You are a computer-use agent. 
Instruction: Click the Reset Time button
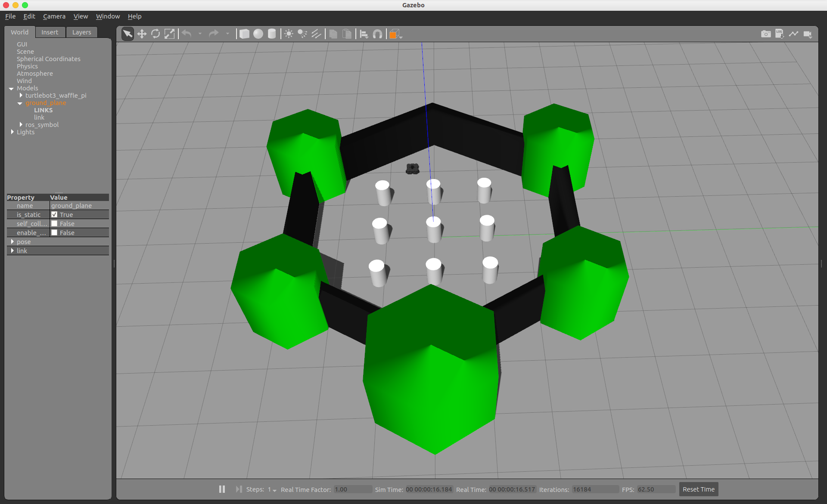(x=698, y=489)
